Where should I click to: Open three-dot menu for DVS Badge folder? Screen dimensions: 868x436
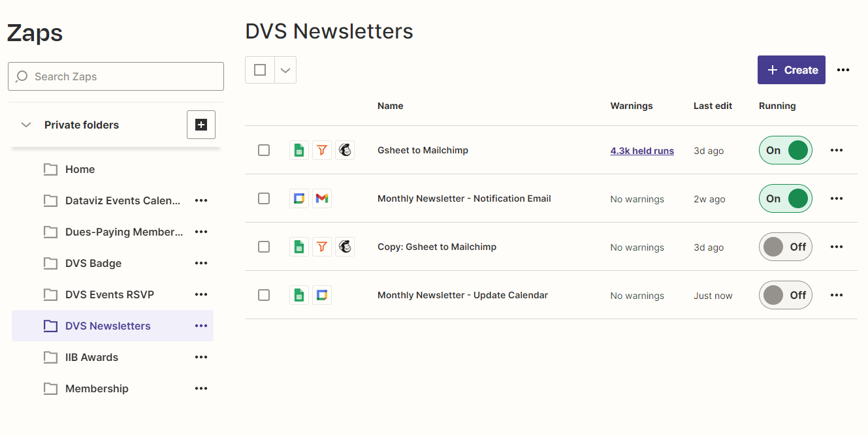pos(201,263)
